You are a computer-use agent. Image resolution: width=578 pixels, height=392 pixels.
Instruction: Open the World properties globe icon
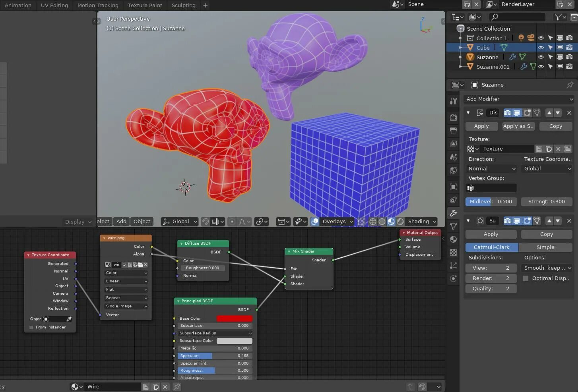coord(453,170)
